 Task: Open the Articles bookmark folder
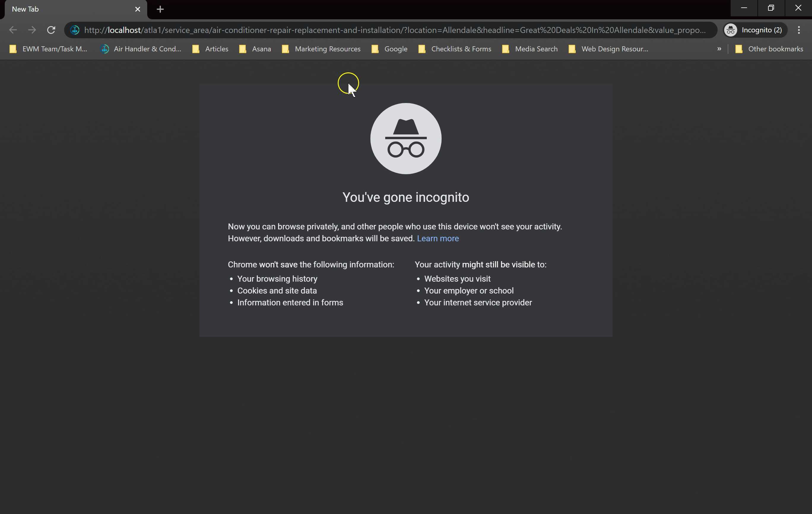coord(210,49)
